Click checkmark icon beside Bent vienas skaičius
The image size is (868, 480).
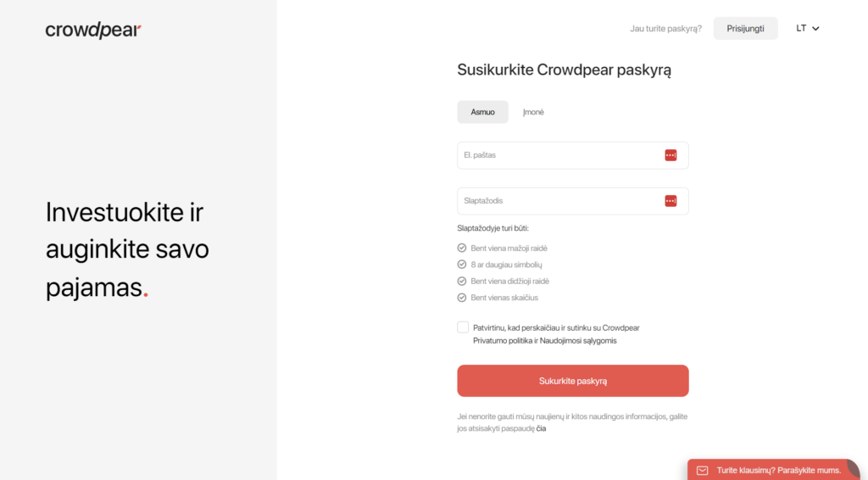coord(462,298)
